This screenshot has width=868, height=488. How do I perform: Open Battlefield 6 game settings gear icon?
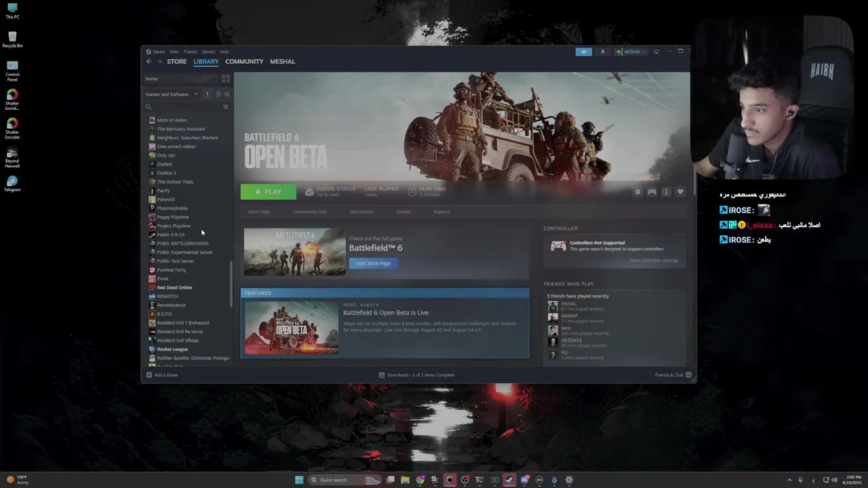click(x=637, y=192)
